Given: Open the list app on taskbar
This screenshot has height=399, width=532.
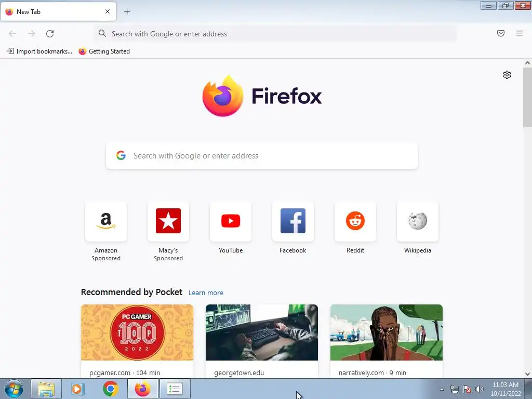Looking at the screenshot, I should (175, 389).
